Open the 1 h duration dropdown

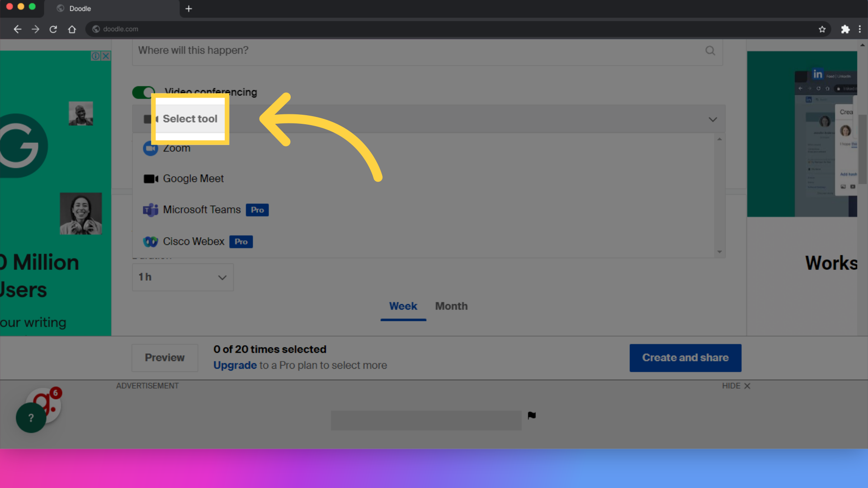[x=183, y=277]
